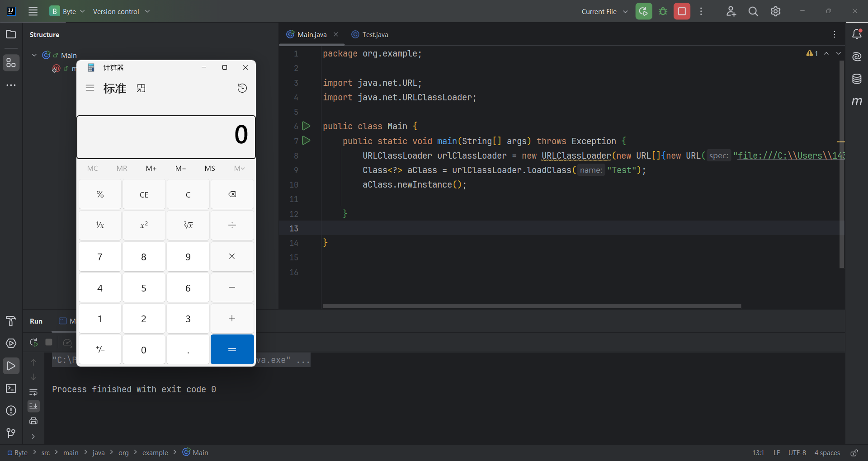This screenshot has height=461, width=868.
Task: Open the Build hammer tool window
Action: click(x=11, y=321)
